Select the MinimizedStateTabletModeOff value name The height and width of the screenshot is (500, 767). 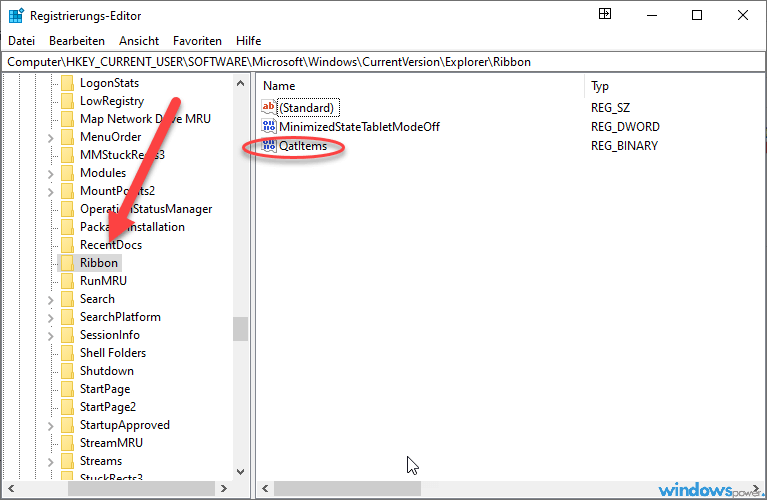[359, 127]
